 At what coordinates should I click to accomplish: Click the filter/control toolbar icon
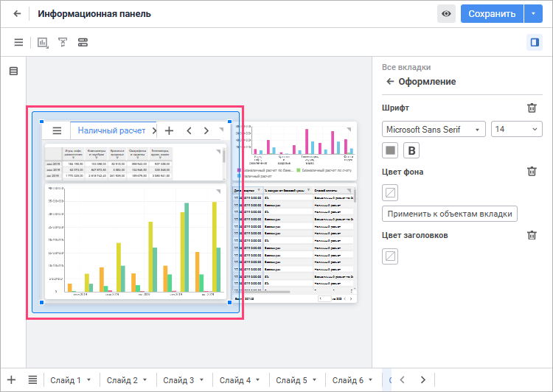[63, 43]
